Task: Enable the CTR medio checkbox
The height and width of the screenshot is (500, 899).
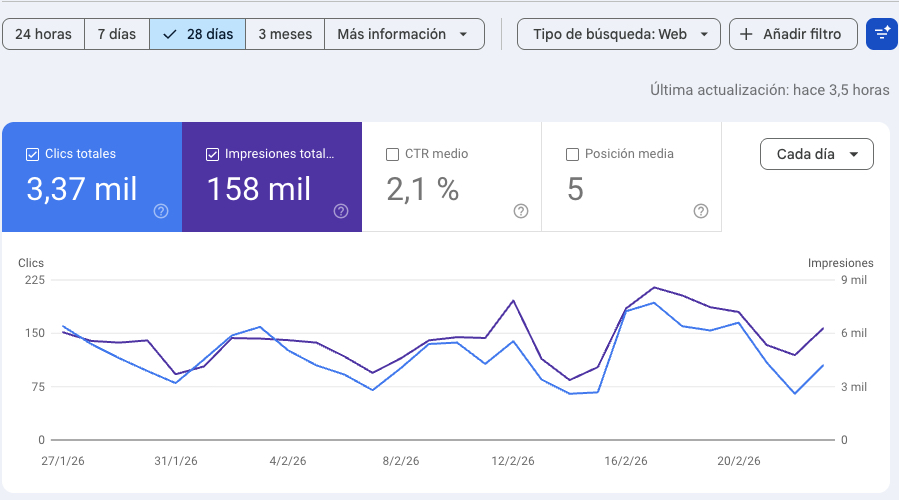Action: (392, 154)
